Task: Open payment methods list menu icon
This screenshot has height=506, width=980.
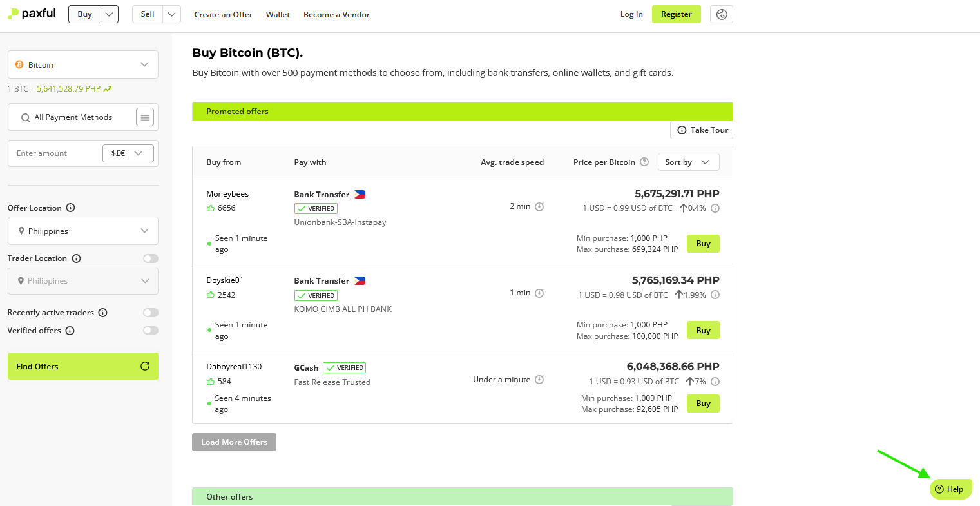Action: pyautogui.click(x=145, y=117)
